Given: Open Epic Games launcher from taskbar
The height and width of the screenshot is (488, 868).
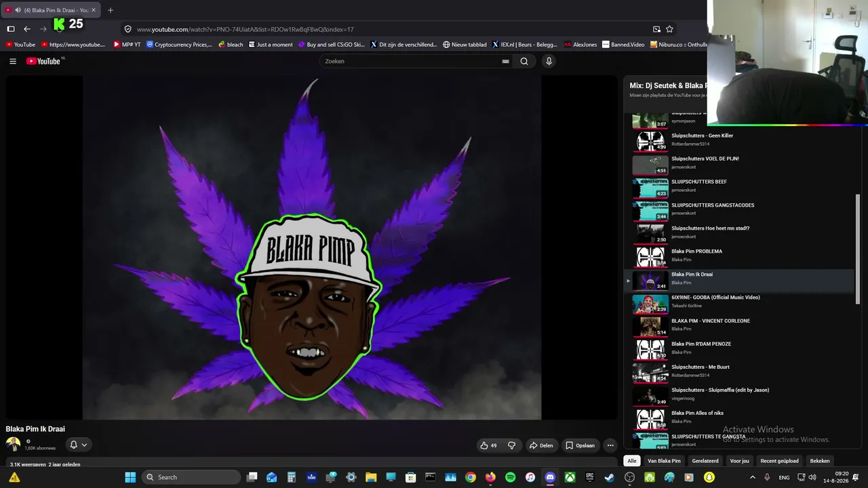Looking at the screenshot, I should pos(590,477).
